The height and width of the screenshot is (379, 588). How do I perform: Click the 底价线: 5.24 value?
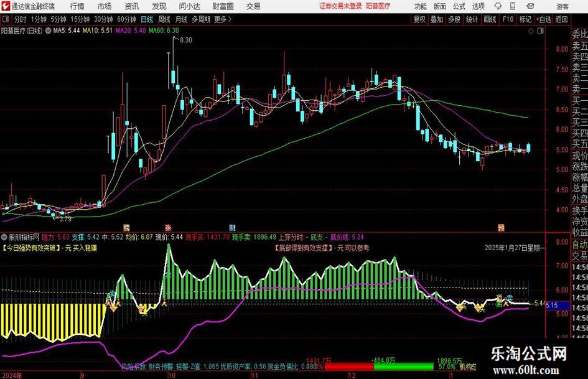[x=347, y=237]
